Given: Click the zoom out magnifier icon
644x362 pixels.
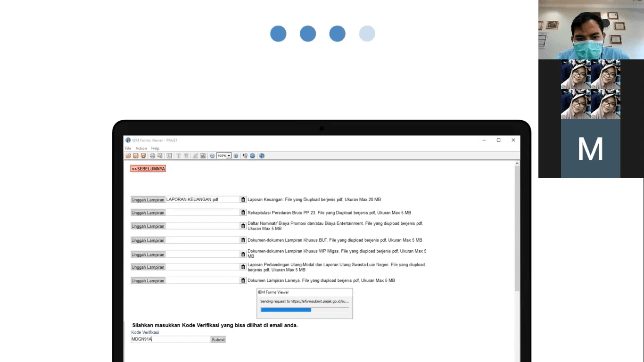Looking at the screenshot, I should click(x=212, y=156).
